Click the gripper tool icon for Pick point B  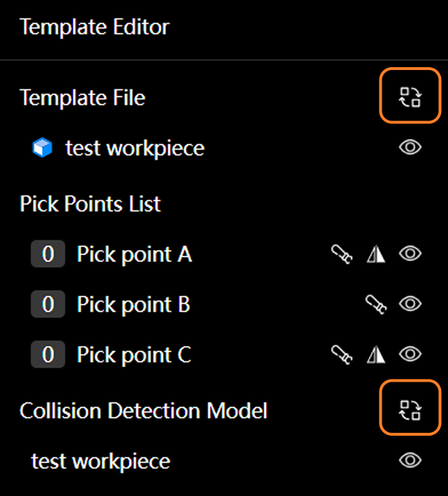tap(376, 304)
